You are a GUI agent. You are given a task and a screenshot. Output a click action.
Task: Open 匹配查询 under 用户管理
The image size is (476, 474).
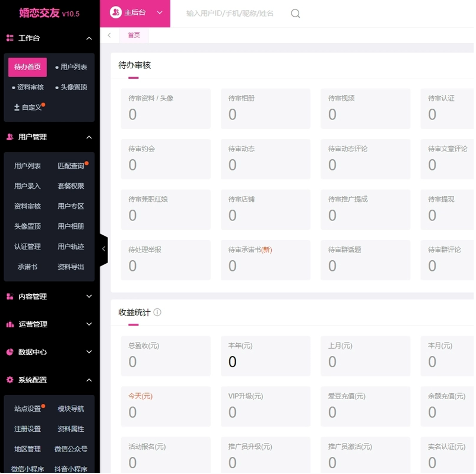point(71,166)
